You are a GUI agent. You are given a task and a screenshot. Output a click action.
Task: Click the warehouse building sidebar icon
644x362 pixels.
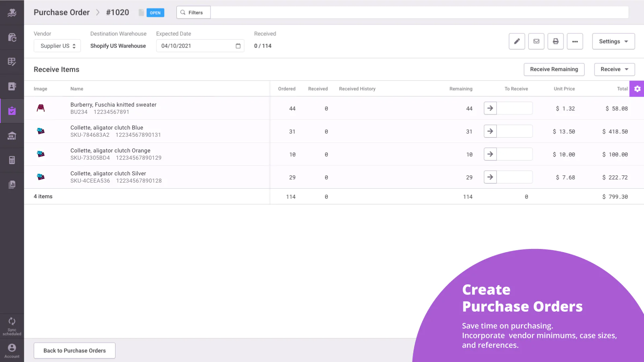click(x=12, y=136)
